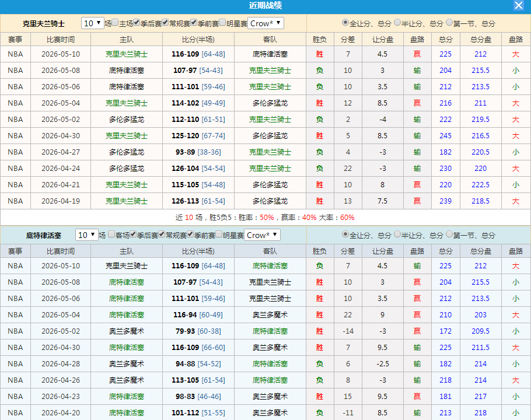
Task: Toggle 明星赛 checkbox in the 克里夫兰骑士 section
Action: coord(222,22)
